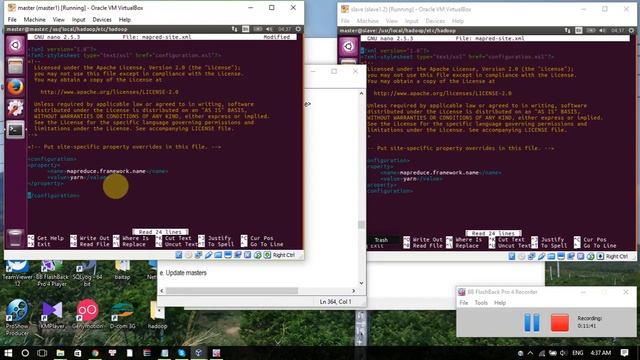Open master VM power cog indicator
Viewport: 640px width, 360px height.
[x=298, y=29]
